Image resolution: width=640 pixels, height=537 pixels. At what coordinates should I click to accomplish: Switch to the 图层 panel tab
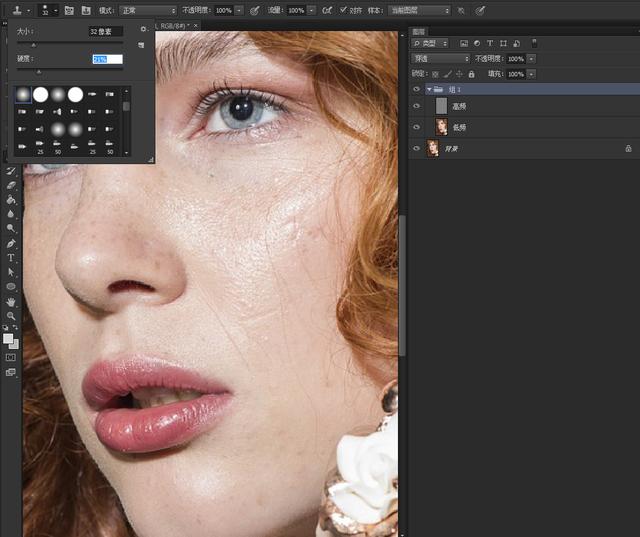click(x=419, y=31)
